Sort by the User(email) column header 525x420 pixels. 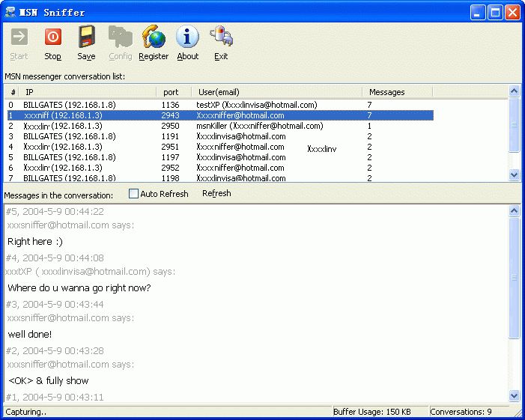276,91
